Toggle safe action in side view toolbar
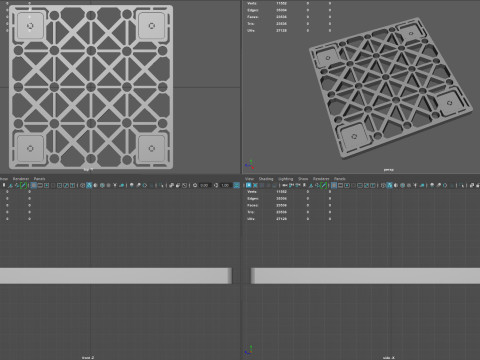 [366, 185]
